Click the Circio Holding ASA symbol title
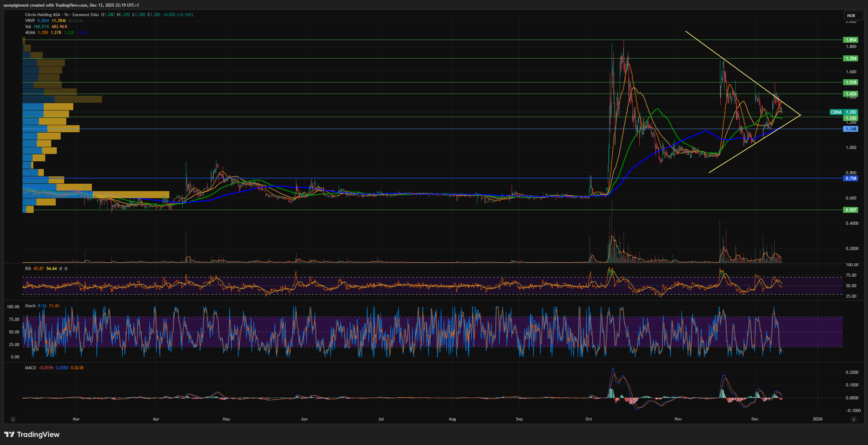This screenshot has width=868, height=445. click(x=42, y=15)
